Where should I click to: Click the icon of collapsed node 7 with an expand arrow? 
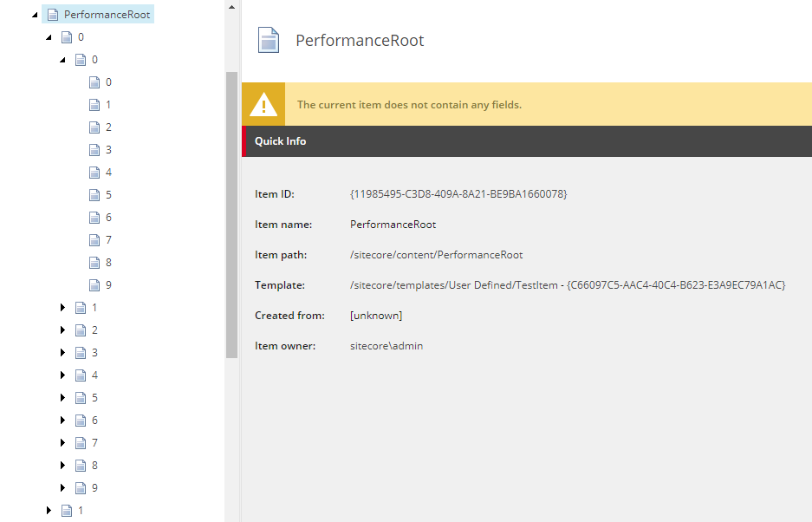click(81, 443)
